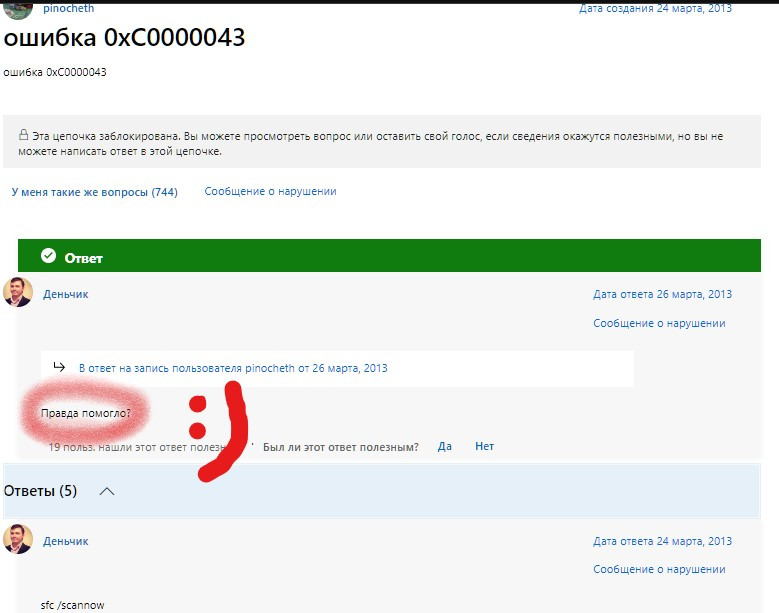Click the Дата ответа 26 марта, 2013 text
779x613 pixels.
tap(662, 294)
